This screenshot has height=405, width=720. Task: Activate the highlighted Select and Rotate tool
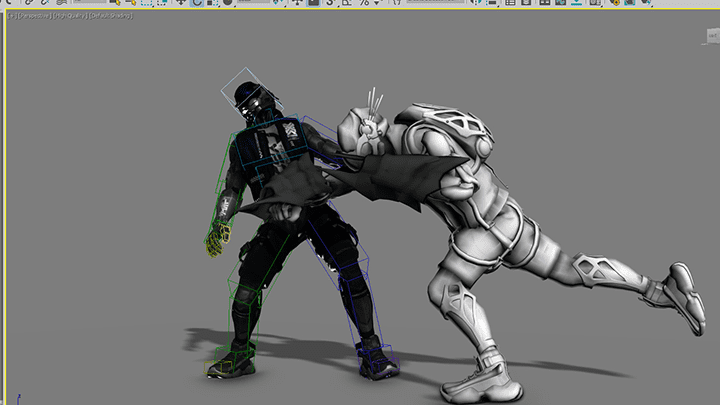[197, 3]
